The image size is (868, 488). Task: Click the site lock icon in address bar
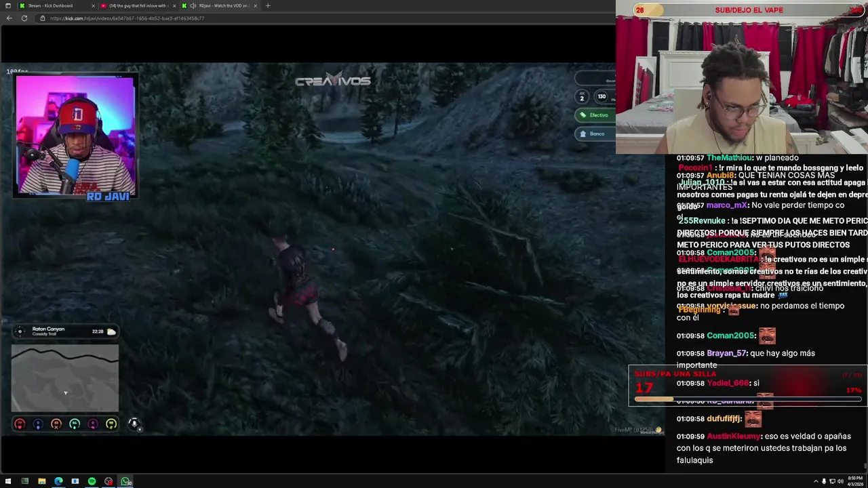[43, 18]
